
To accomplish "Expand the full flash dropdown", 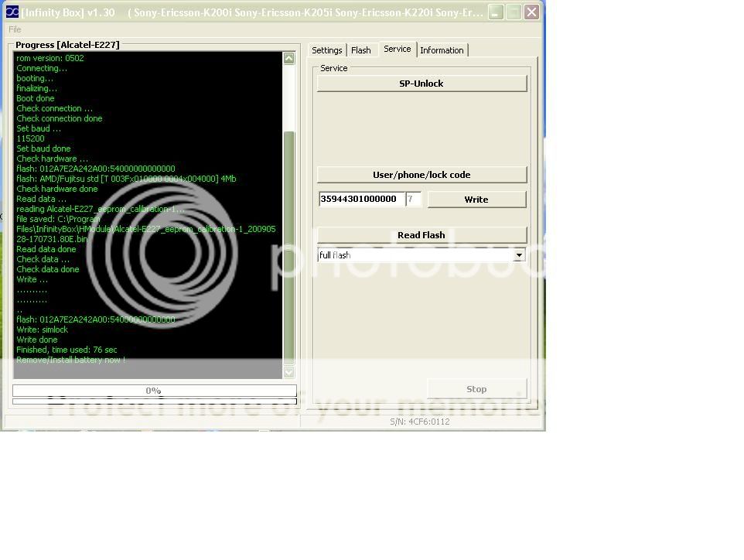I will tap(519, 255).
